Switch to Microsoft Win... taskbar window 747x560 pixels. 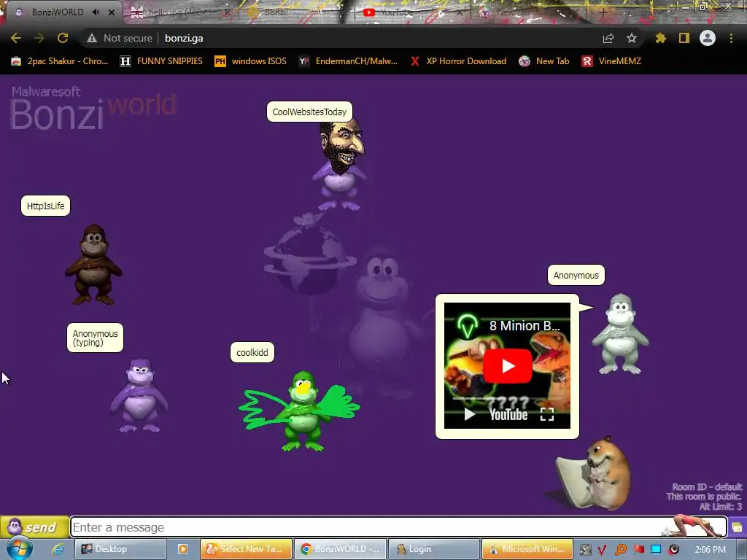[527, 549]
